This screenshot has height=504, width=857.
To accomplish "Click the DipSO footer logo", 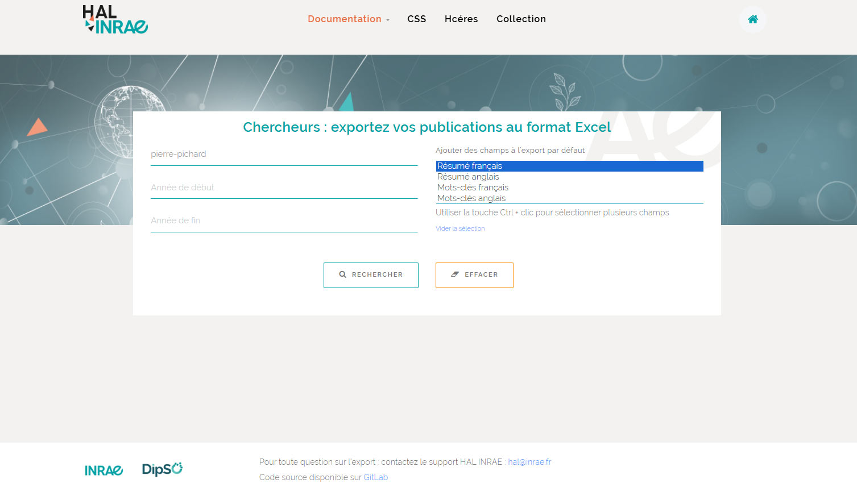I will [x=162, y=469].
